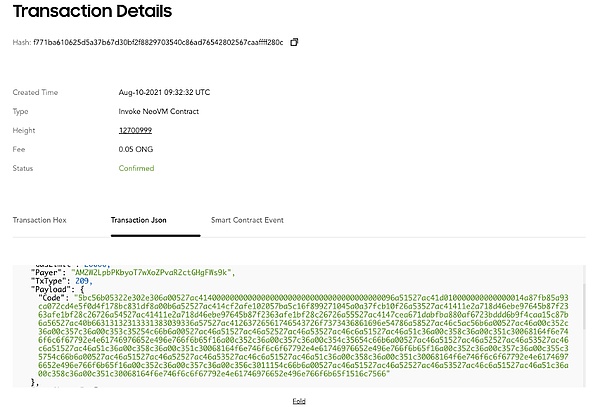This screenshot has height=407, width=600.
Task: Click the Confirmed status text
Action: tap(137, 168)
